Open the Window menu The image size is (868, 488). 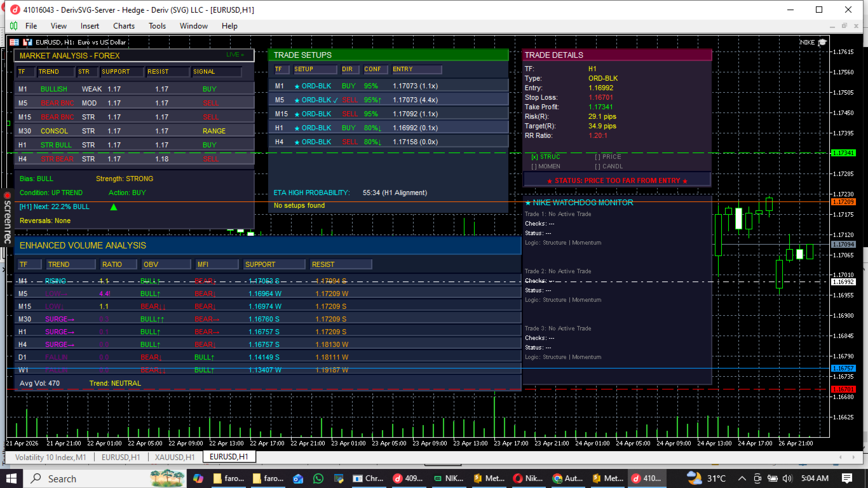point(194,26)
